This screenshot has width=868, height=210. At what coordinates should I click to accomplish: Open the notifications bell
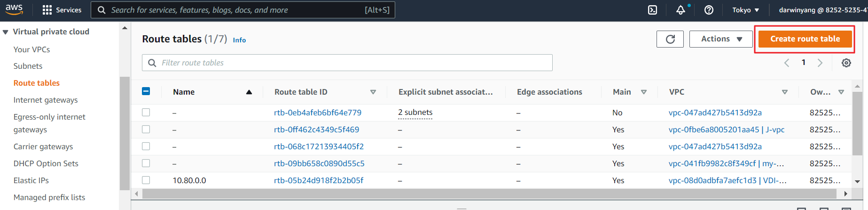tap(680, 10)
